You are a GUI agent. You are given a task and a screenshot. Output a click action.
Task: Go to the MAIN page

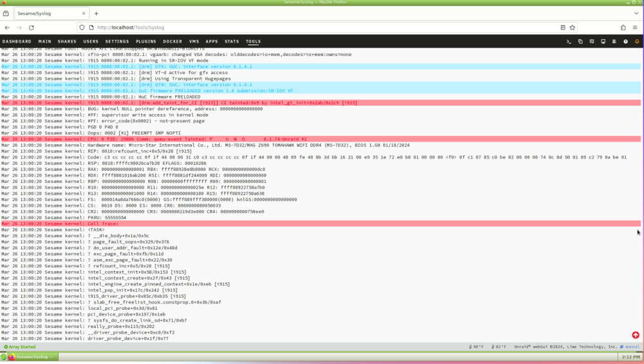pyautogui.click(x=45, y=41)
